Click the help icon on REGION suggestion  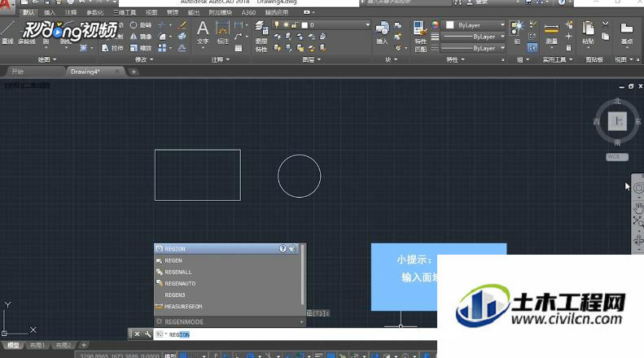point(283,248)
